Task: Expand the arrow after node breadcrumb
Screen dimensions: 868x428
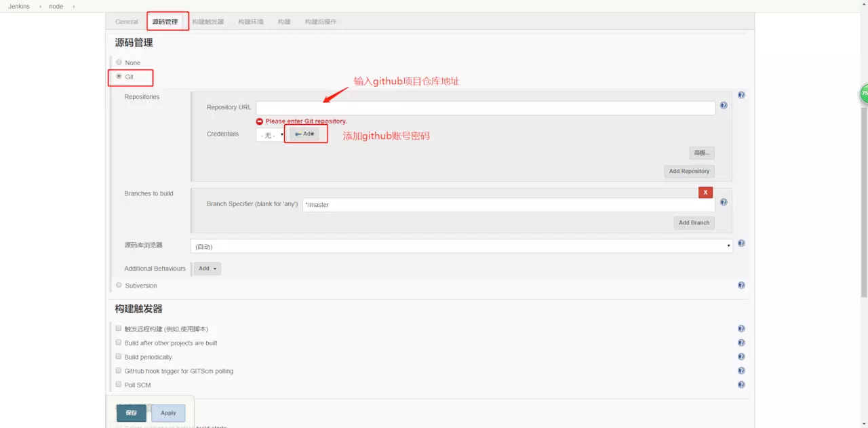Action: coord(73,6)
